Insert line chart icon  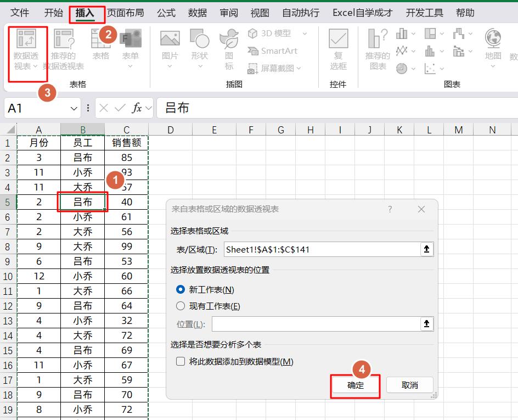click(402, 51)
